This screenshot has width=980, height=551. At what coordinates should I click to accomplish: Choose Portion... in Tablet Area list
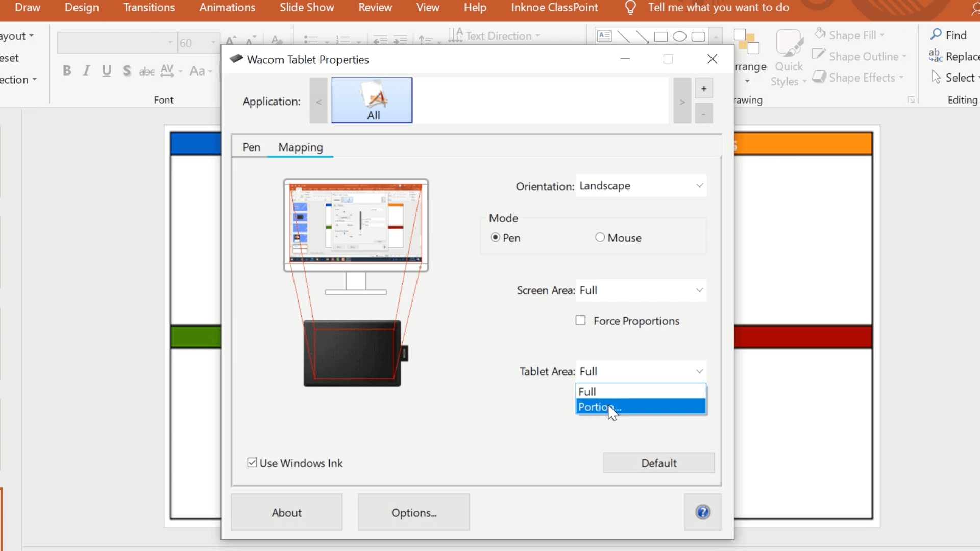point(641,407)
